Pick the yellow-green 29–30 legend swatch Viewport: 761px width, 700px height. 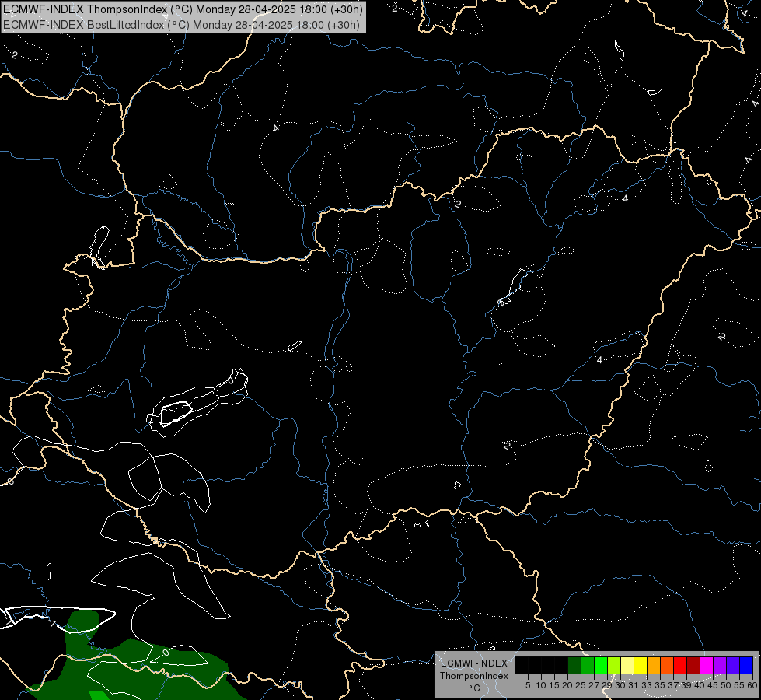pyautogui.click(x=614, y=665)
